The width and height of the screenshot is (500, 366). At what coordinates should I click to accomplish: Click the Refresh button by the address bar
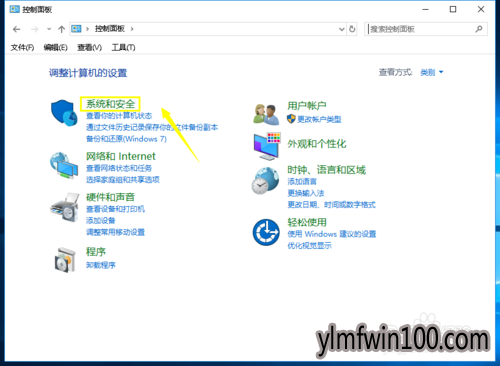click(352, 29)
